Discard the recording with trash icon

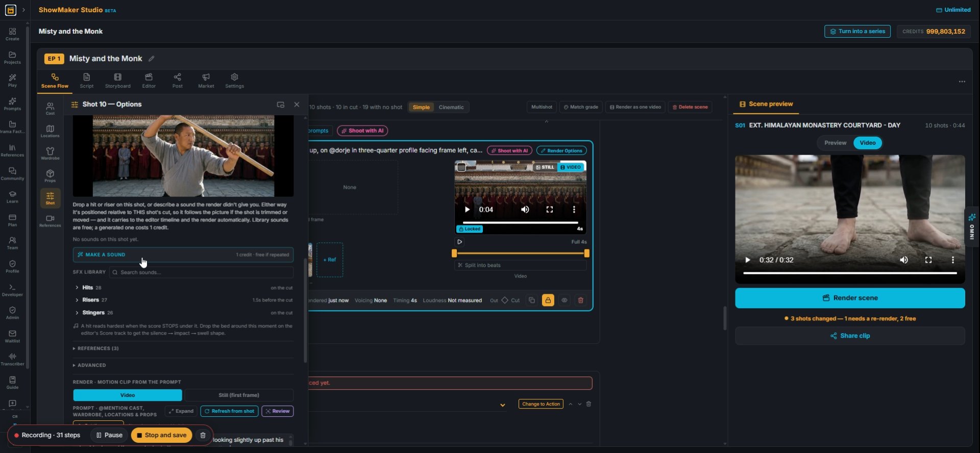[x=203, y=435]
